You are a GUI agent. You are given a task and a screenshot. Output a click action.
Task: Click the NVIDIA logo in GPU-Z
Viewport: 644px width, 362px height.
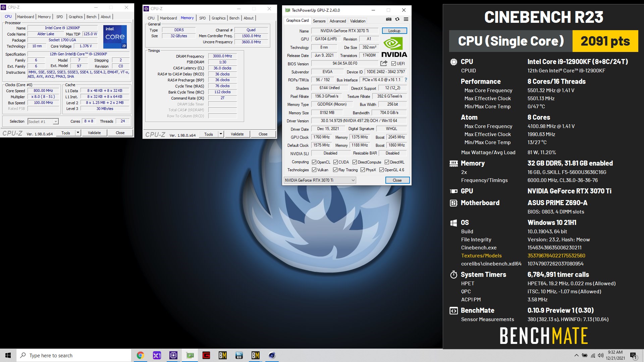tap(394, 48)
